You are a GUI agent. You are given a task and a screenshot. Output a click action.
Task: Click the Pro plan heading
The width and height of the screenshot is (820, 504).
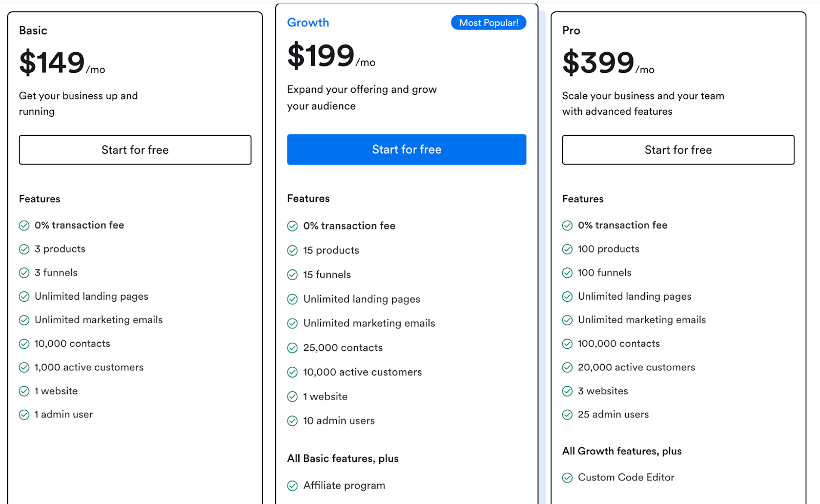pyautogui.click(x=571, y=31)
